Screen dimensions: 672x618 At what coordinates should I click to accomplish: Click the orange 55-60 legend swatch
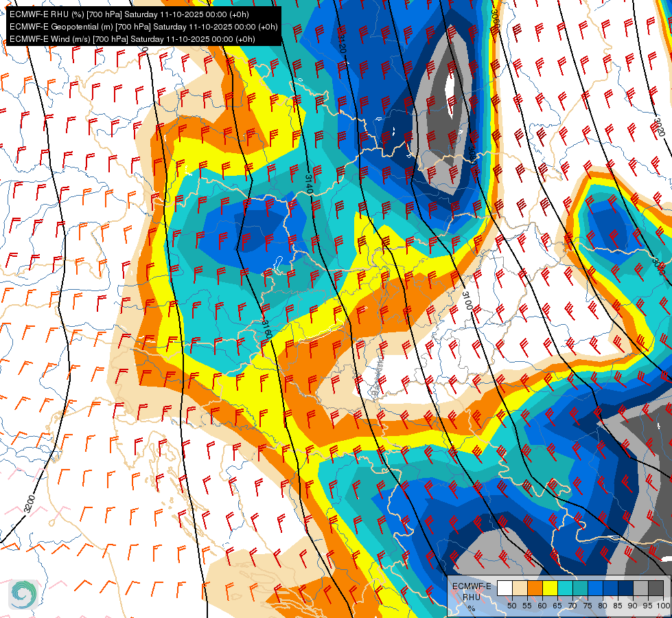point(535,588)
